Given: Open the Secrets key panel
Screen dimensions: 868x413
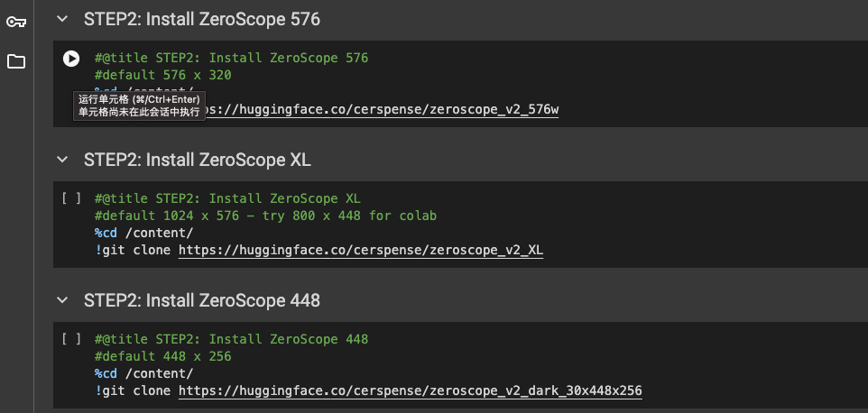Looking at the screenshot, I should pyautogui.click(x=16, y=22).
